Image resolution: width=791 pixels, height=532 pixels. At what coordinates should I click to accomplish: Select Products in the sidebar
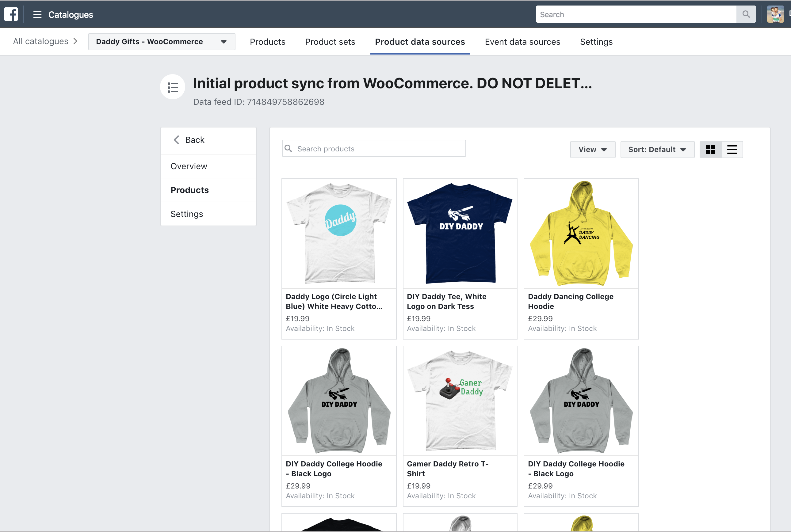(x=208, y=190)
